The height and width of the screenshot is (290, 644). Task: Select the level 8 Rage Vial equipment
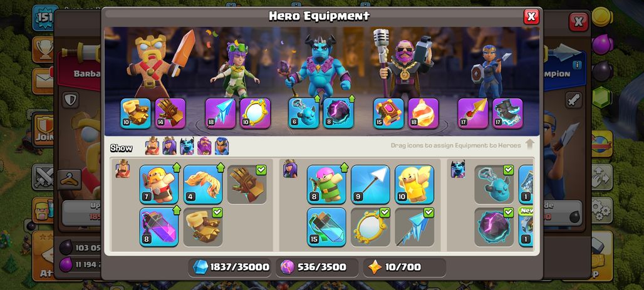pyautogui.click(x=159, y=227)
